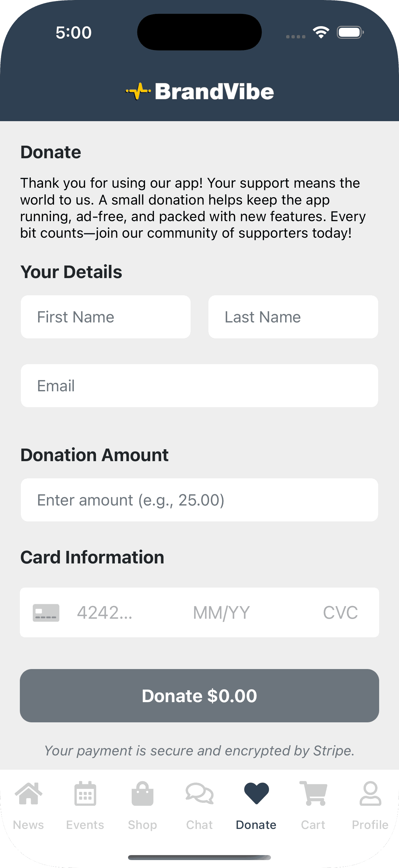
Task: Tap the MM/YY expiry field
Action: tap(221, 612)
